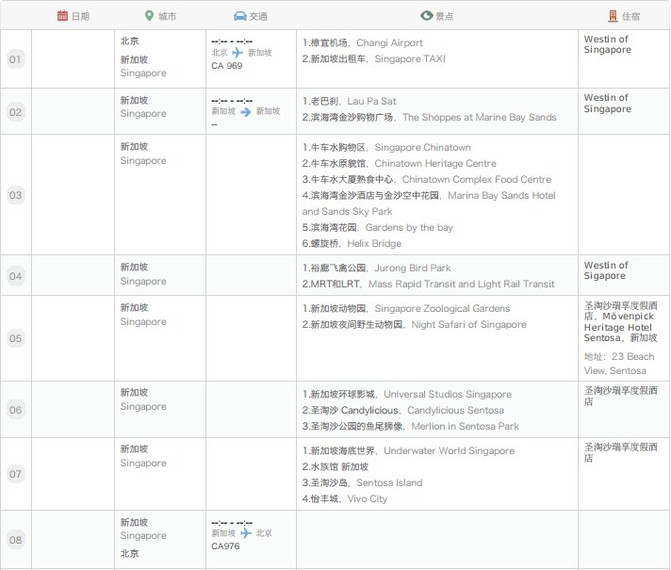Click the Singapore Chinatown entry

[x=386, y=147]
